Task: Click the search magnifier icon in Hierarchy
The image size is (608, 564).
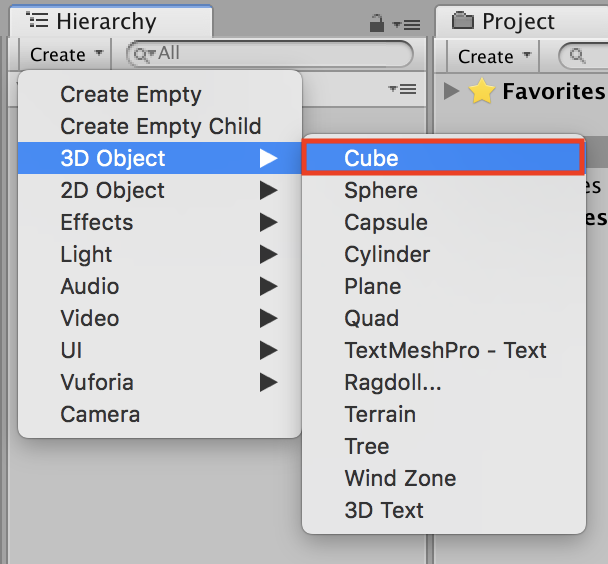Action: pyautogui.click(x=143, y=54)
